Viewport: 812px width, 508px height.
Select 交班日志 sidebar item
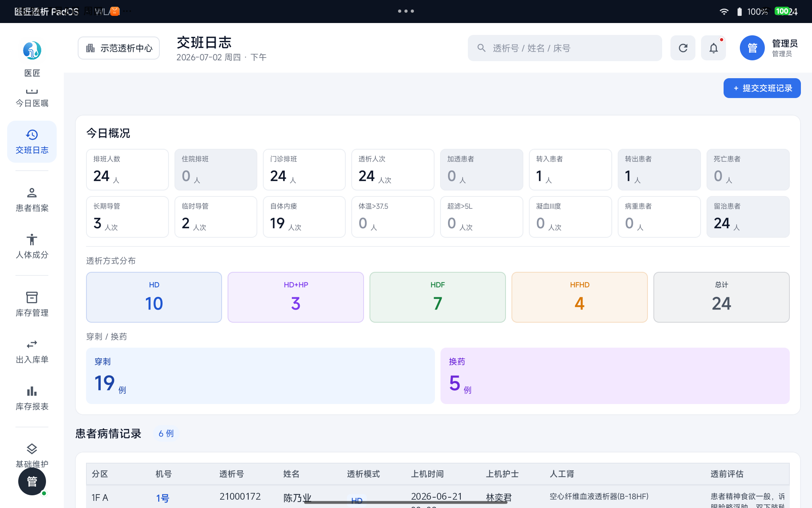click(32, 142)
